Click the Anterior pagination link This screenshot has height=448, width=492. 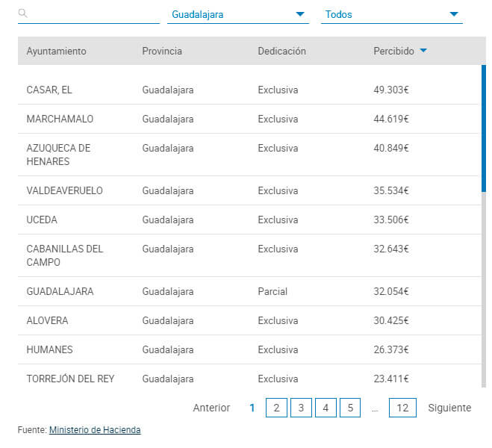(211, 408)
